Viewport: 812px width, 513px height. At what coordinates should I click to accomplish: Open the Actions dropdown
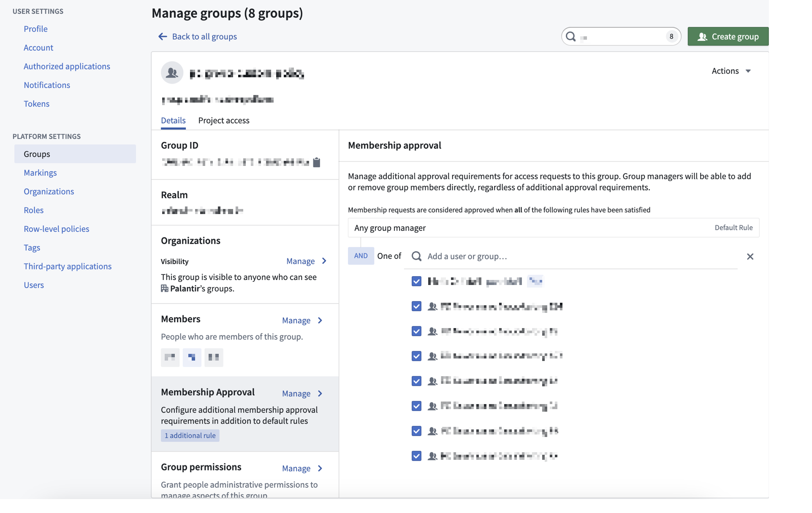(x=731, y=71)
